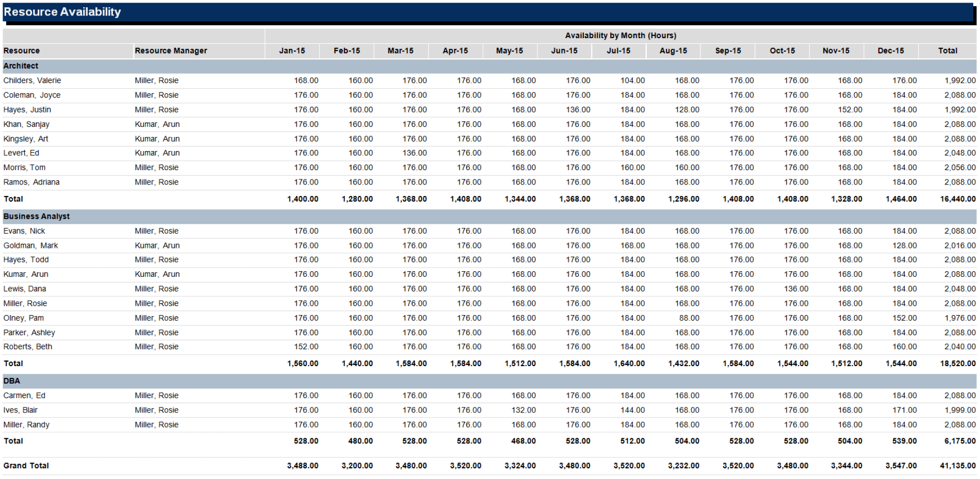Click Olney, Pam's Aug-15 value 88.00

pos(689,318)
